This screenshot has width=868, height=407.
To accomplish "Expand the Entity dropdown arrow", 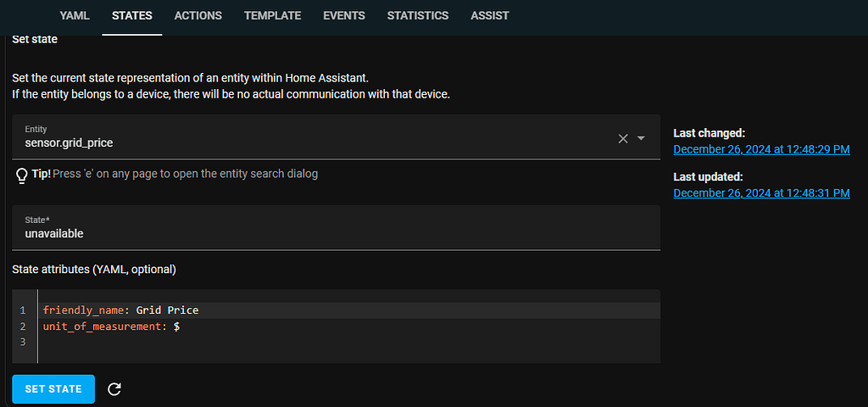I will [x=642, y=138].
